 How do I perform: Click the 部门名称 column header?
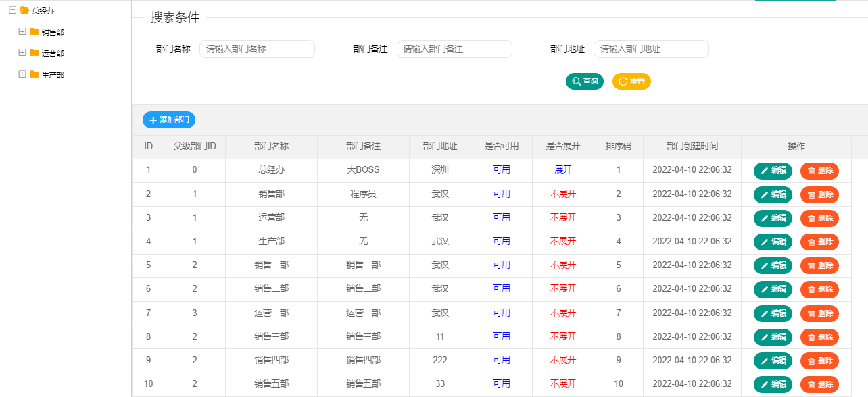[x=271, y=146]
